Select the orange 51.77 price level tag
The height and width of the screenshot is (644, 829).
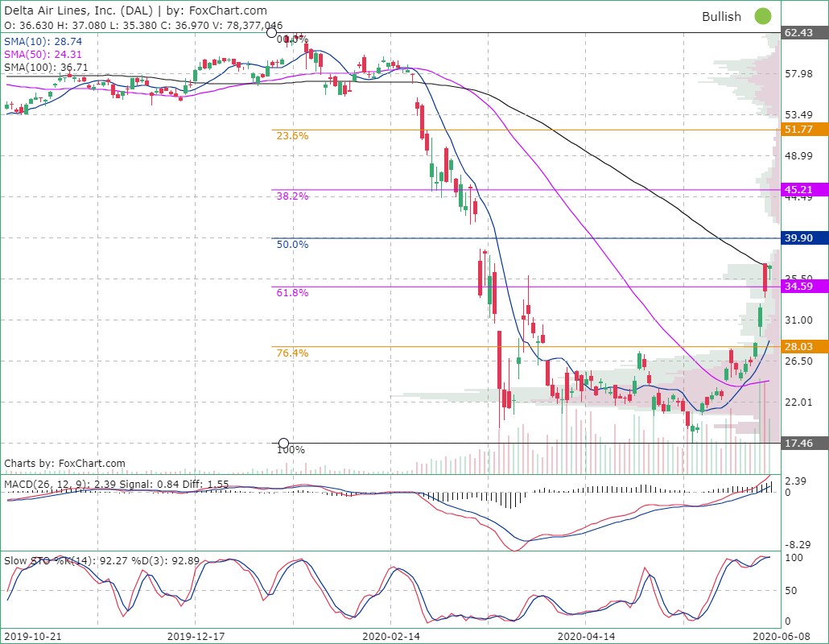(x=805, y=130)
